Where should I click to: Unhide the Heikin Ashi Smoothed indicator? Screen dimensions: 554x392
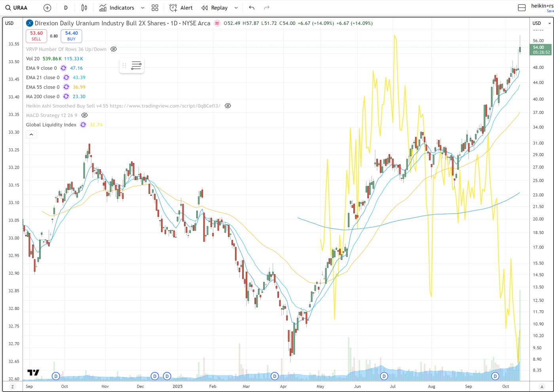click(x=228, y=106)
